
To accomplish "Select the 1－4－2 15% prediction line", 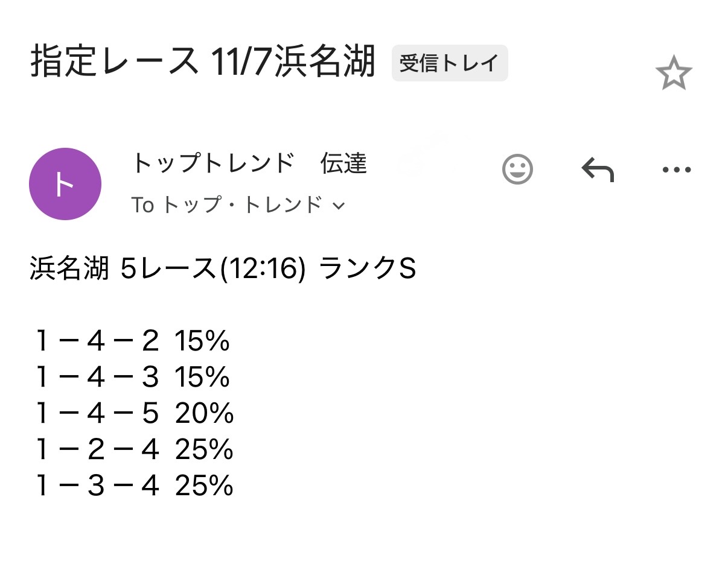I will click(x=133, y=342).
